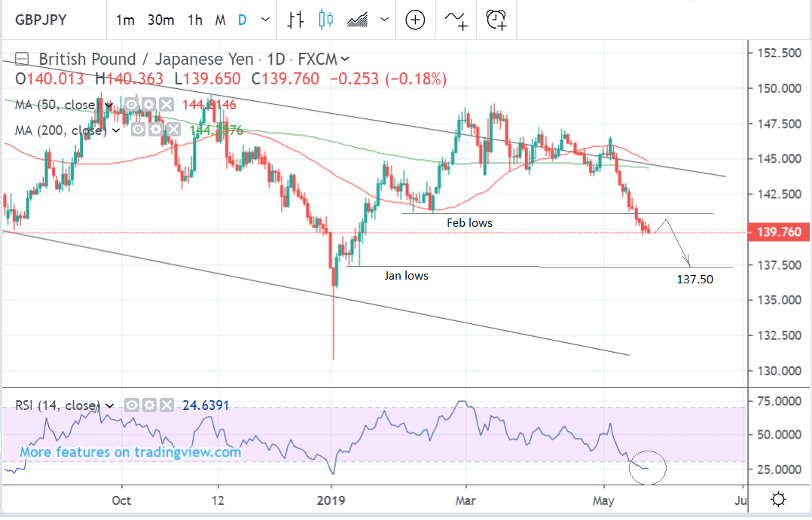This screenshot has height=520, width=812.
Task: Toggle visibility eye of MA 50 indicator
Action: (132, 105)
